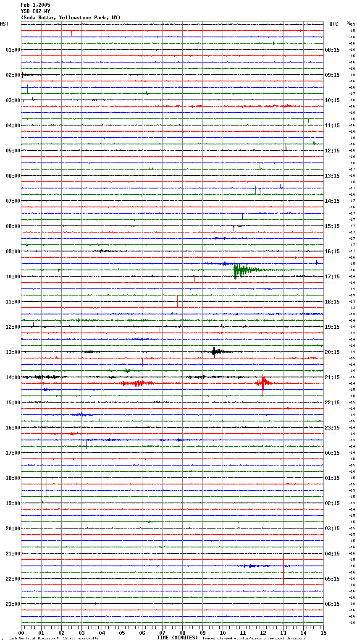Select the '05:00' MST row label
This screenshot has width=357, height=644.
pyautogui.click(x=13, y=151)
